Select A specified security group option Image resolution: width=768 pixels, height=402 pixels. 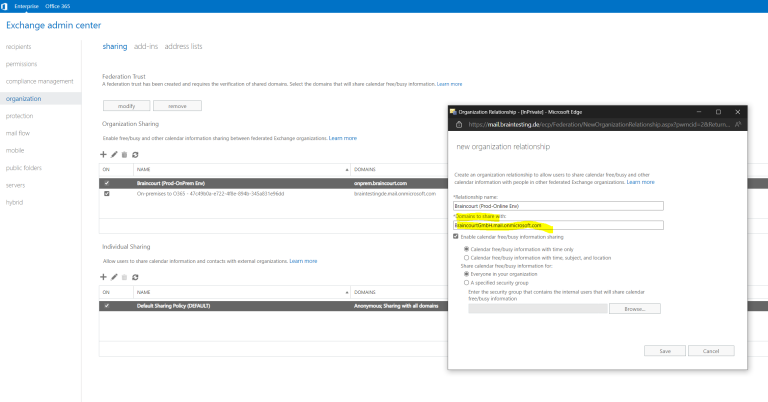[x=466, y=283]
